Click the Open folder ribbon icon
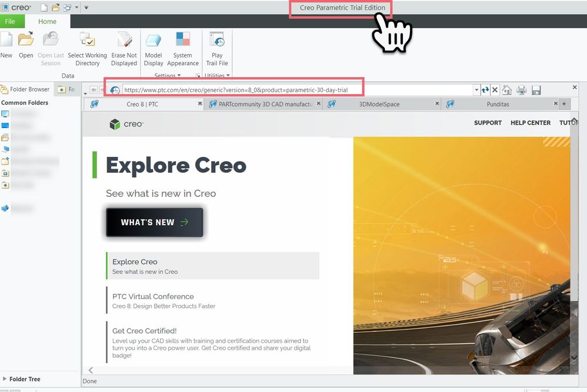The image size is (587, 392). click(x=26, y=39)
